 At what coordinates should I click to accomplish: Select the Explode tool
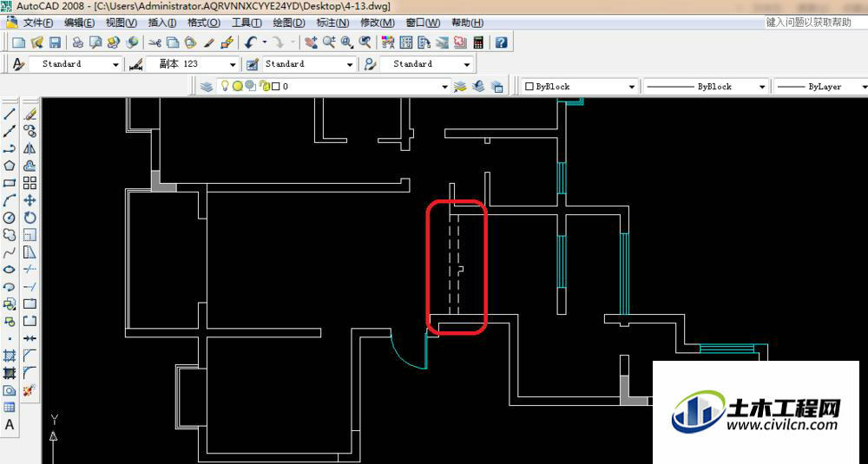[30, 390]
